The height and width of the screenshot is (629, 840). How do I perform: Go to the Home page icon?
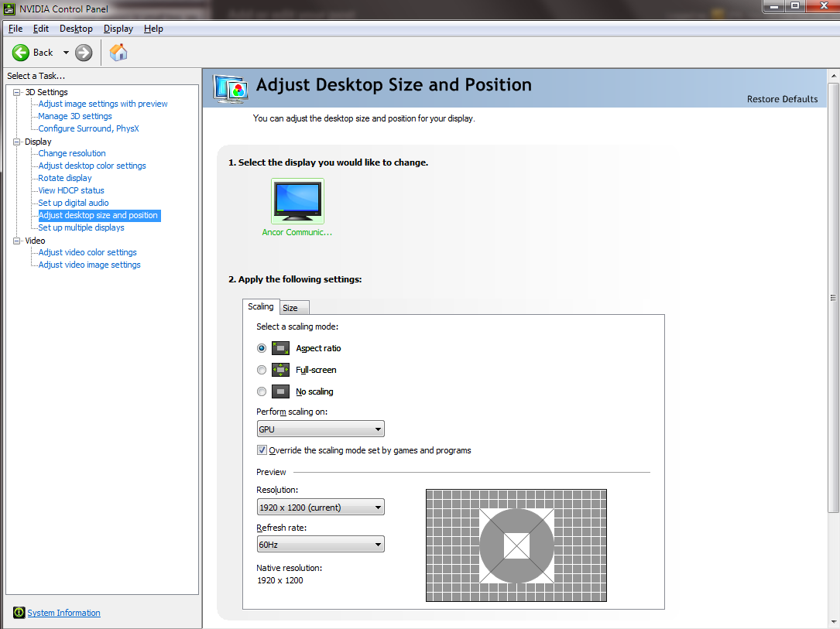(118, 53)
